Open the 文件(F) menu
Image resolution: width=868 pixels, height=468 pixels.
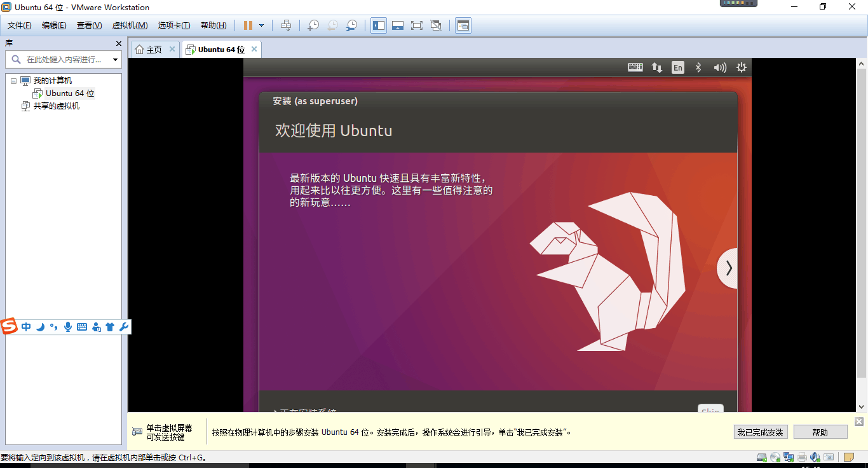click(x=20, y=25)
